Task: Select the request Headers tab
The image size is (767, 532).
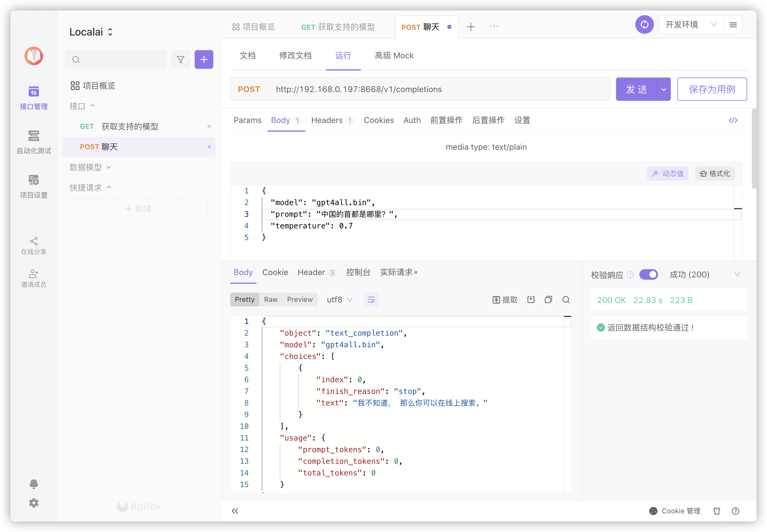Action: (332, 120)
